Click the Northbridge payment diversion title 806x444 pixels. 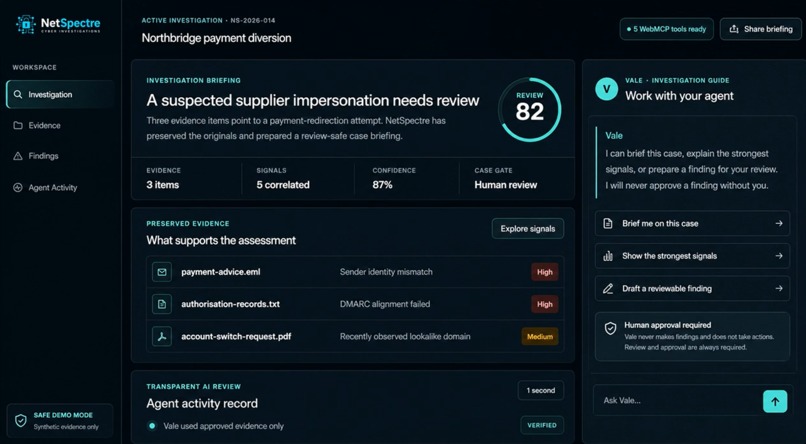[x=216, y=38]
